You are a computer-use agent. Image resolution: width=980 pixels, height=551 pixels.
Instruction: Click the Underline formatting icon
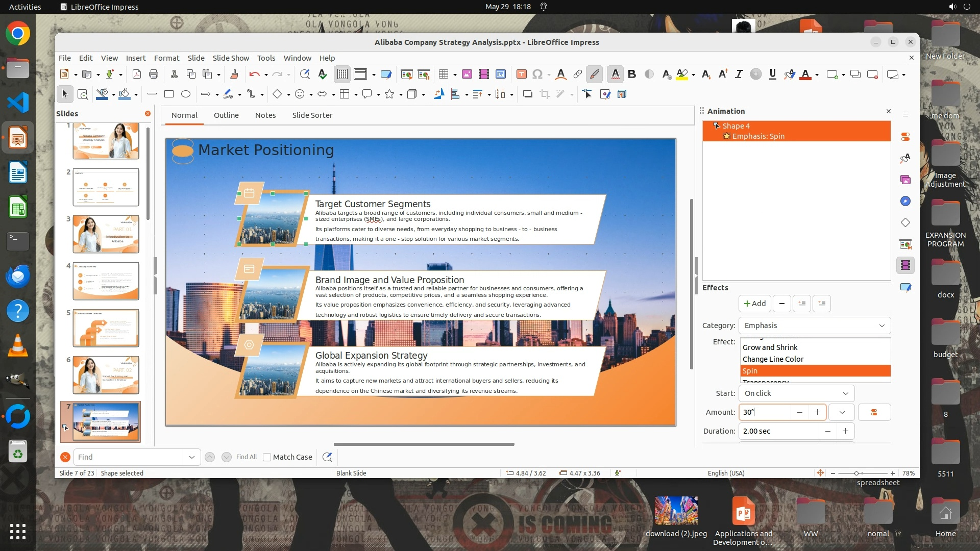coord(772,74)
